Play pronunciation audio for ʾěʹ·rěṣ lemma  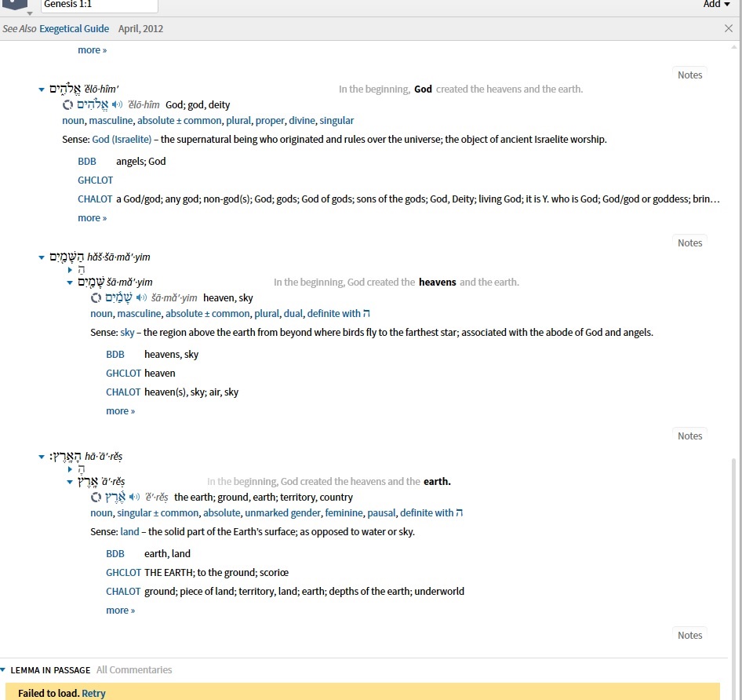tap(134, 497)
